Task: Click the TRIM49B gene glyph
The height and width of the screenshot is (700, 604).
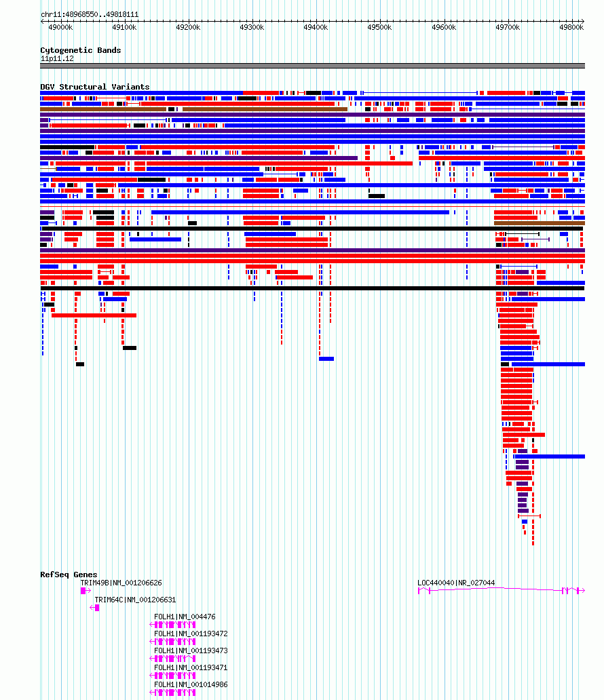Action: click(x=86, y=591)
